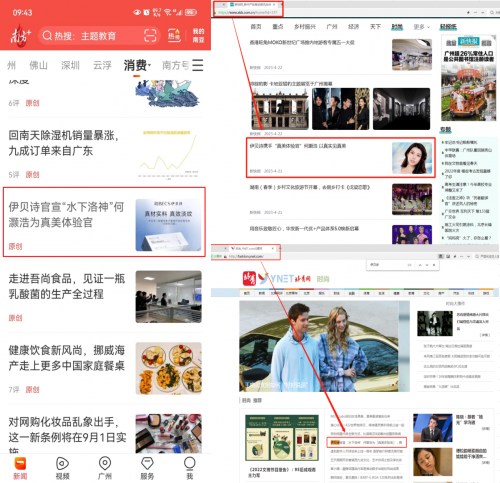Expand the 更多 menu on website
Image resolution: width=500 pixels, height=483 pixels.
[x=422, y=27]
